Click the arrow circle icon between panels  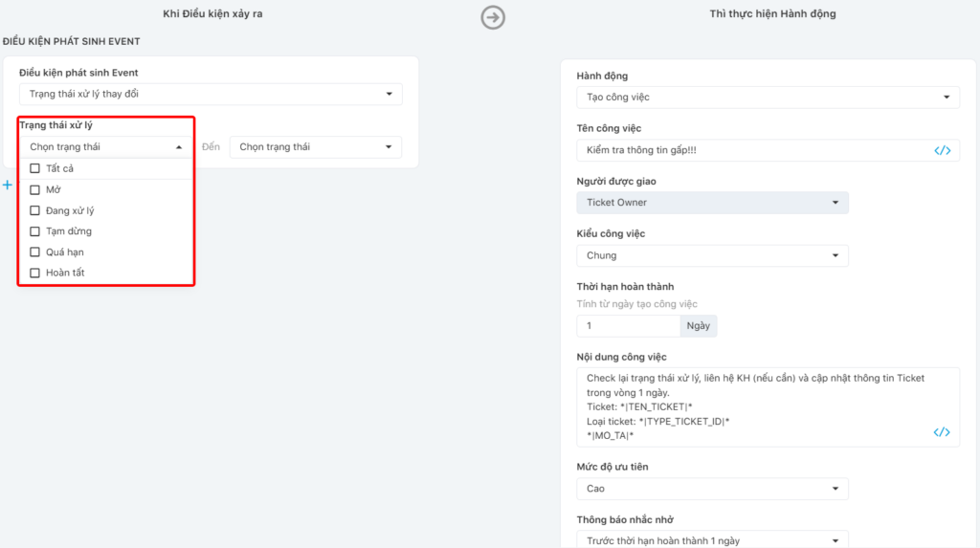pyautogui.click(x=492, y=17)
